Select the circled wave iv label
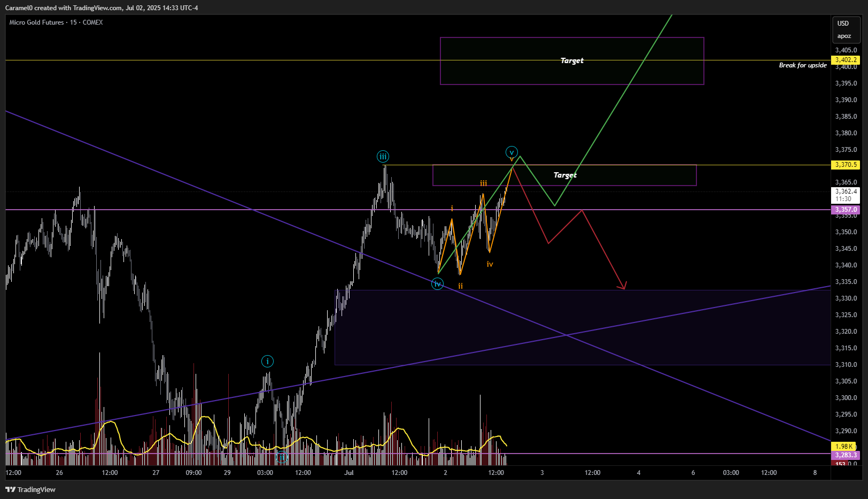The image size is (868, 499). coord(437,284)
